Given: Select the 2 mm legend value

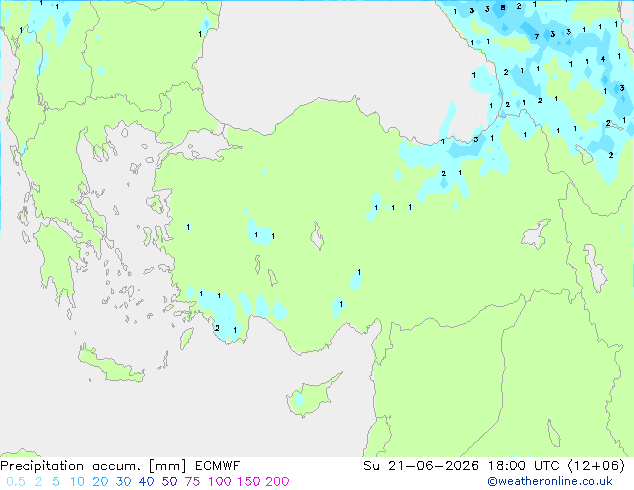Looking at the screenshot, I should 38,482.
